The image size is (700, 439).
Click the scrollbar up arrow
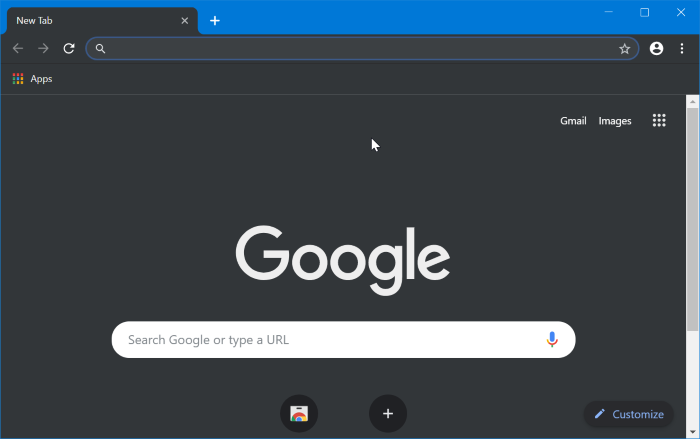692,102
